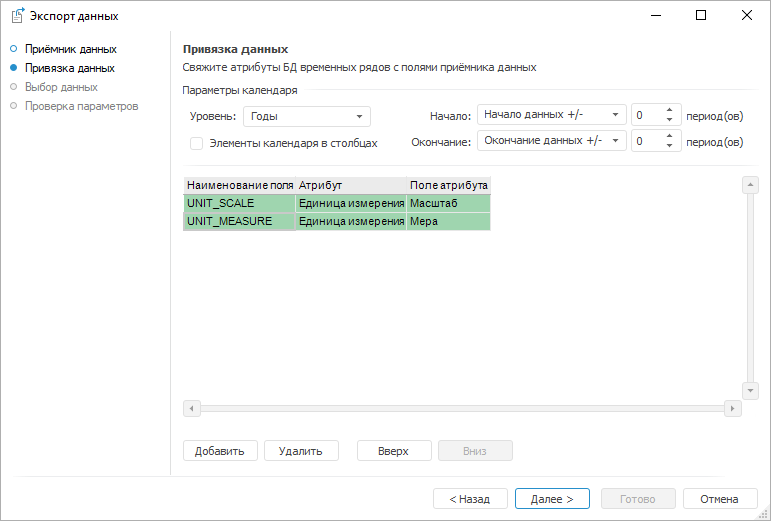Click the 'Удалить' button
The image size is (771, 521).
pos(301,451)
